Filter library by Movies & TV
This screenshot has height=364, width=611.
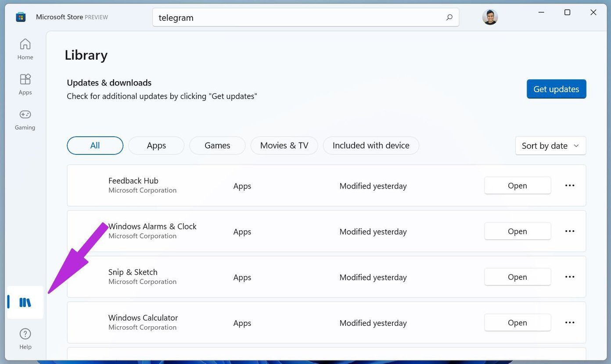(284, 146)
